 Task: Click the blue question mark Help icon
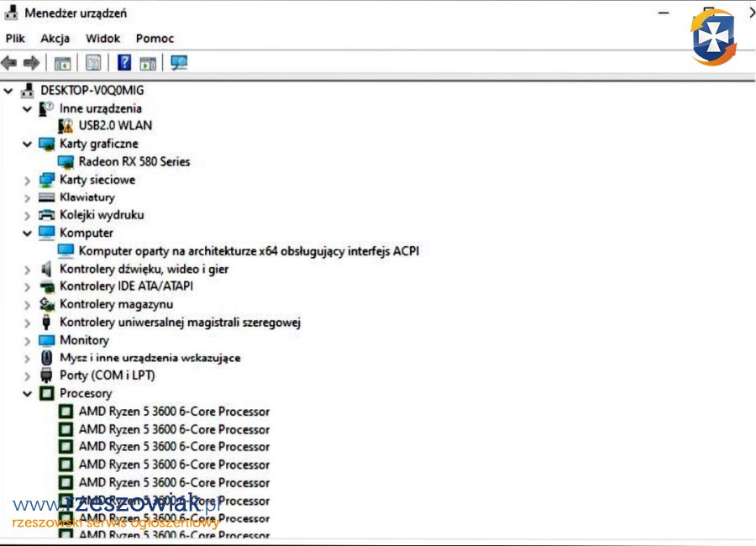[x=124, y=62]
